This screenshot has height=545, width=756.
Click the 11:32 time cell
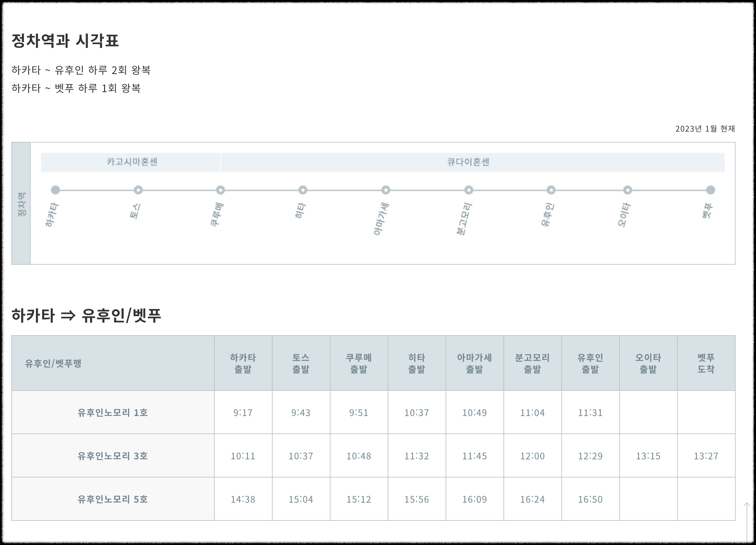click(x=417, y=456)
